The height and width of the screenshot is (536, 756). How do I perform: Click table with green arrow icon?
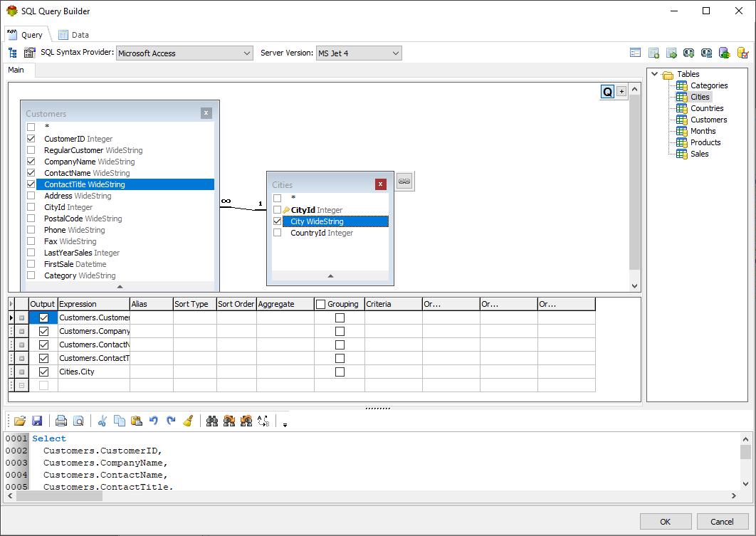pos(671,53)
